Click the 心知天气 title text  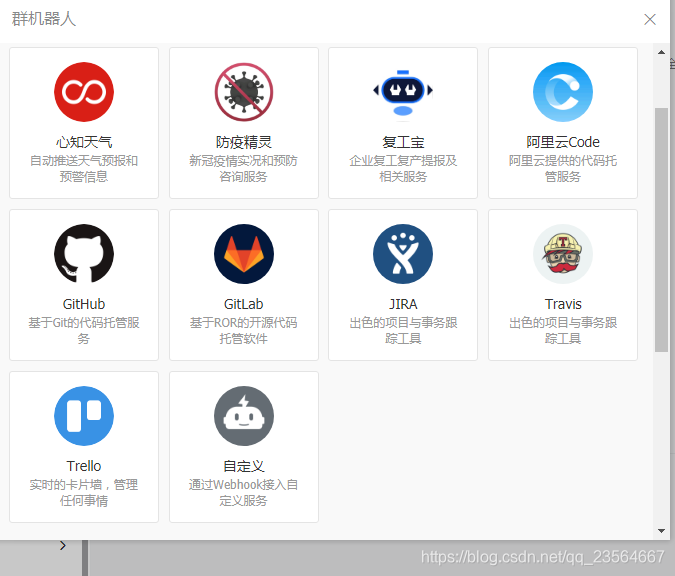coord(84,142)
